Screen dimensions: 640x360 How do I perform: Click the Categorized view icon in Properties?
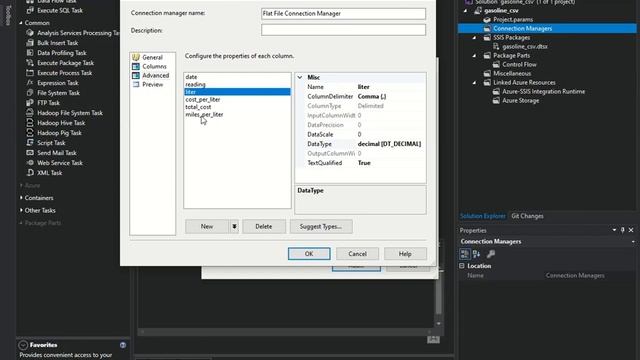pos(464,254)
